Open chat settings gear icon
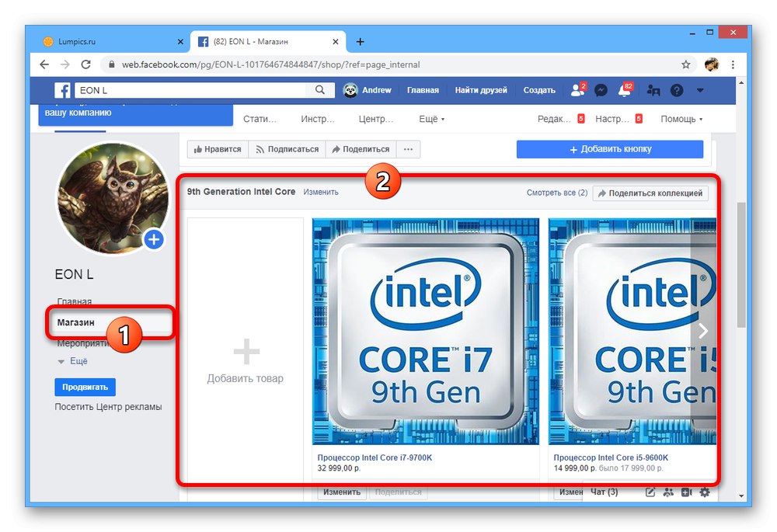The height and width of the screenshot is (532, 777). click(704, 492)
